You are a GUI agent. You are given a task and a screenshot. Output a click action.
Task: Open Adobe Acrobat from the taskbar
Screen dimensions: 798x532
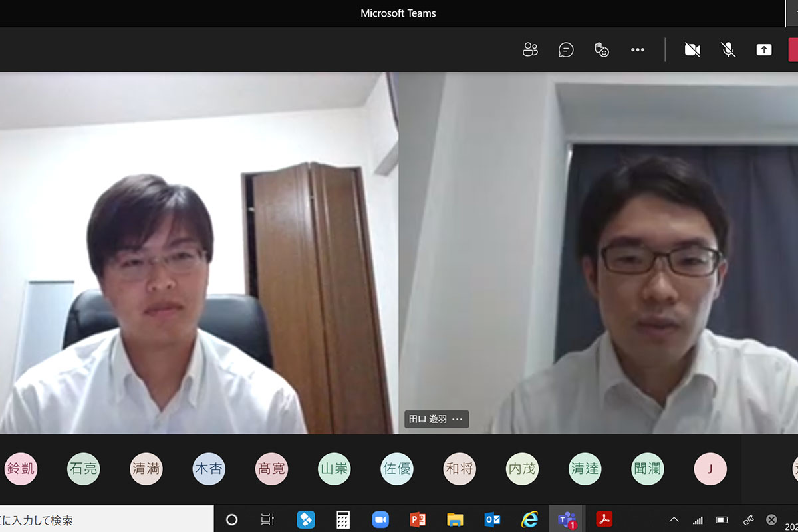coord(604,519)
